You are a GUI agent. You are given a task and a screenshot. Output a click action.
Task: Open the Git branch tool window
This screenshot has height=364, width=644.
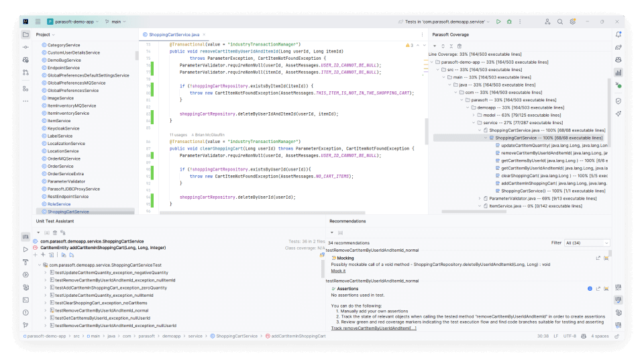tap(25, 325)
